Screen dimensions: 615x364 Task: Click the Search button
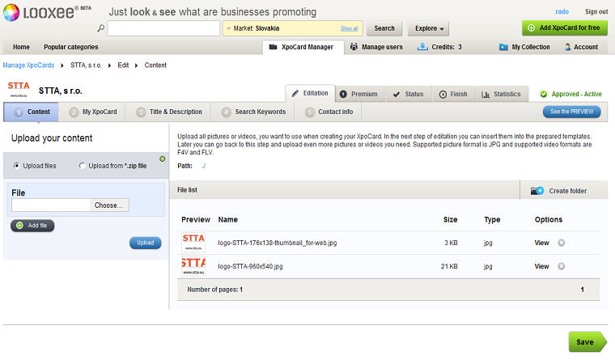[x=384, y=28]
